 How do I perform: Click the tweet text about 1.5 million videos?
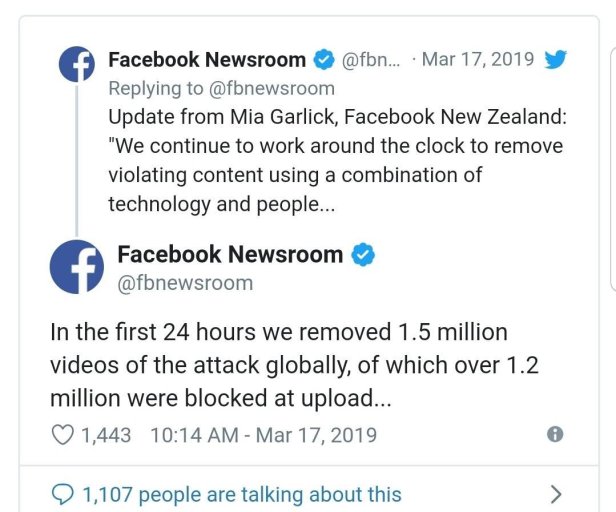click(295, 365)
